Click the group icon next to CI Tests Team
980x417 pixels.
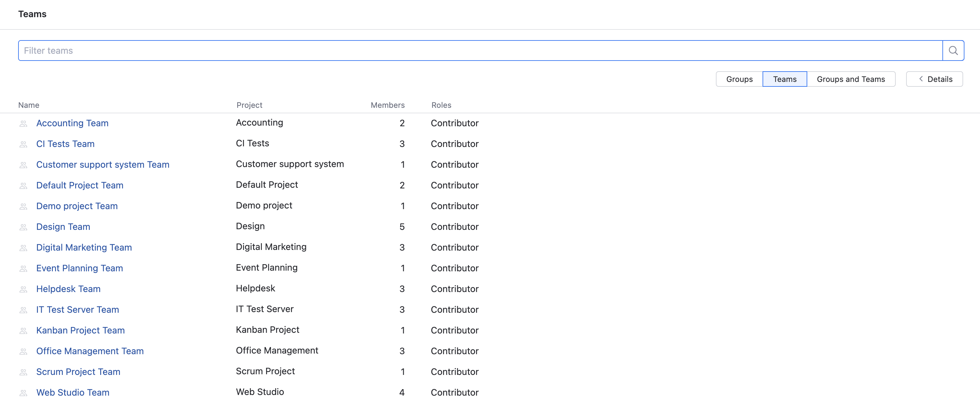(23, 144)
